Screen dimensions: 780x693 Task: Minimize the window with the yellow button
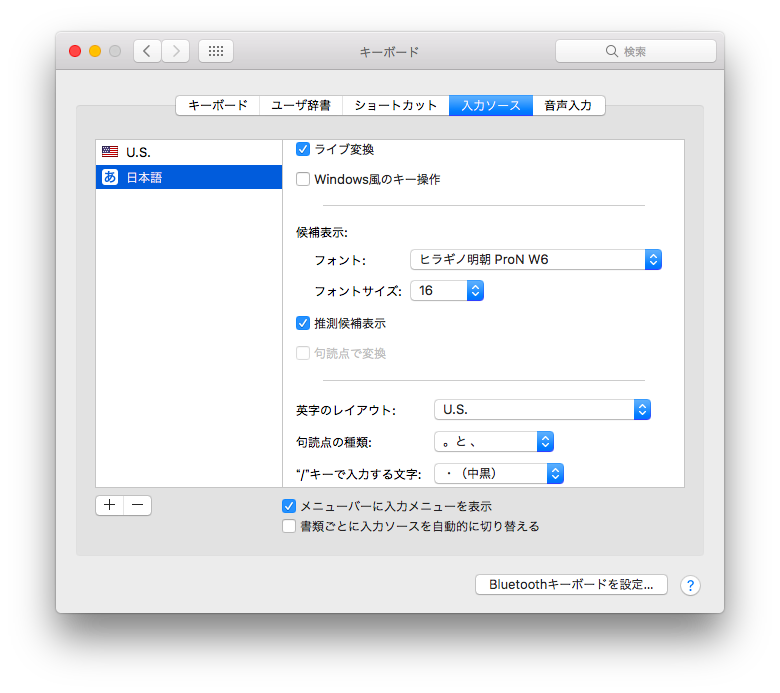(x=95, y=51)
